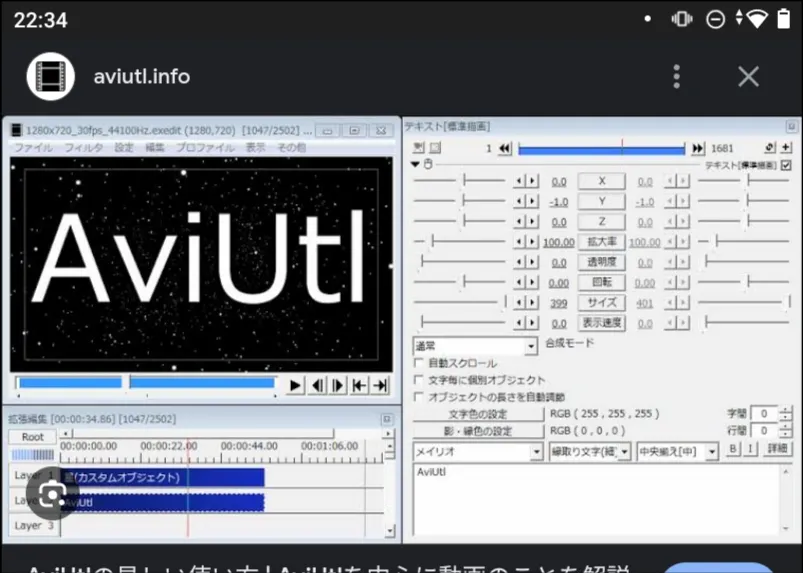Open 文字色の設定 color settings
This screenshot has width=803, height=573.
coord(478,414)
